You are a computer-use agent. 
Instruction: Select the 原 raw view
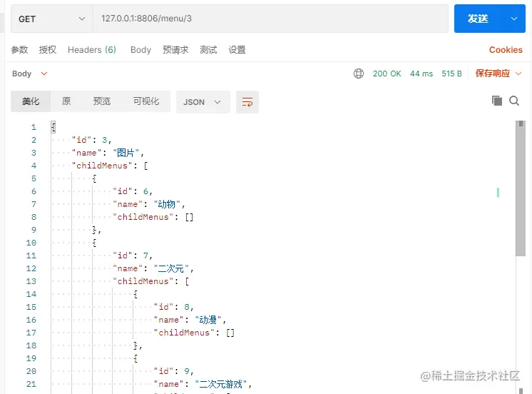pyautogui.click(x=66, y=101)
